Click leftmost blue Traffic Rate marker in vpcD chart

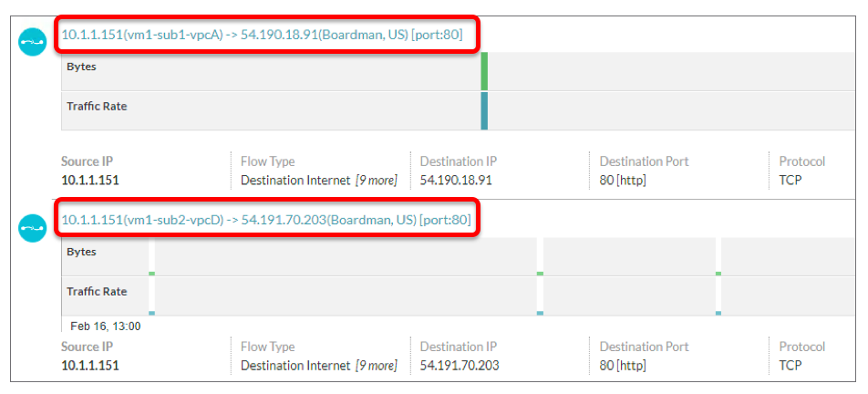[x=152, y=313]
